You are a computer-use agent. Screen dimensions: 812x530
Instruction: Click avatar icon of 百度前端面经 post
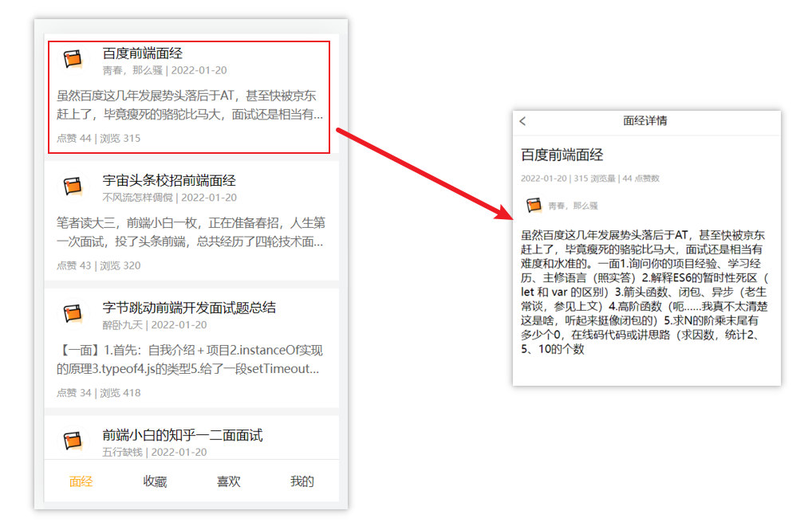tap(73, 59)
